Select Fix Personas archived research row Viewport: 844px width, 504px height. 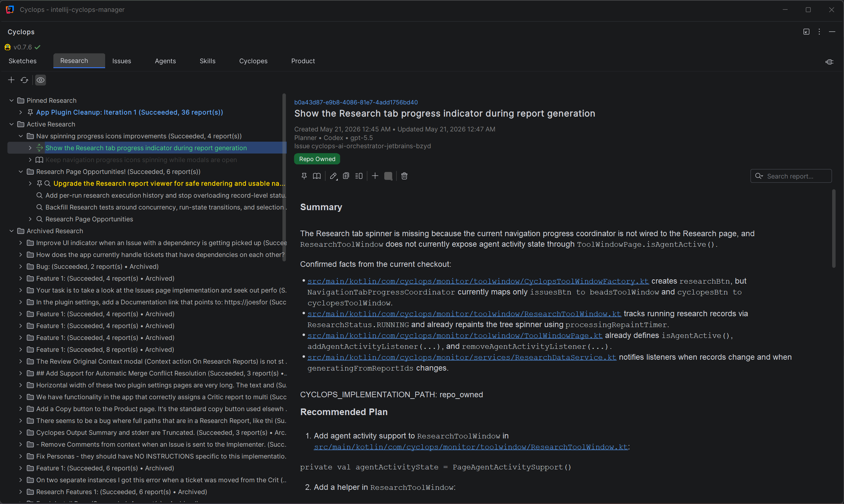(x=161, y=456)
